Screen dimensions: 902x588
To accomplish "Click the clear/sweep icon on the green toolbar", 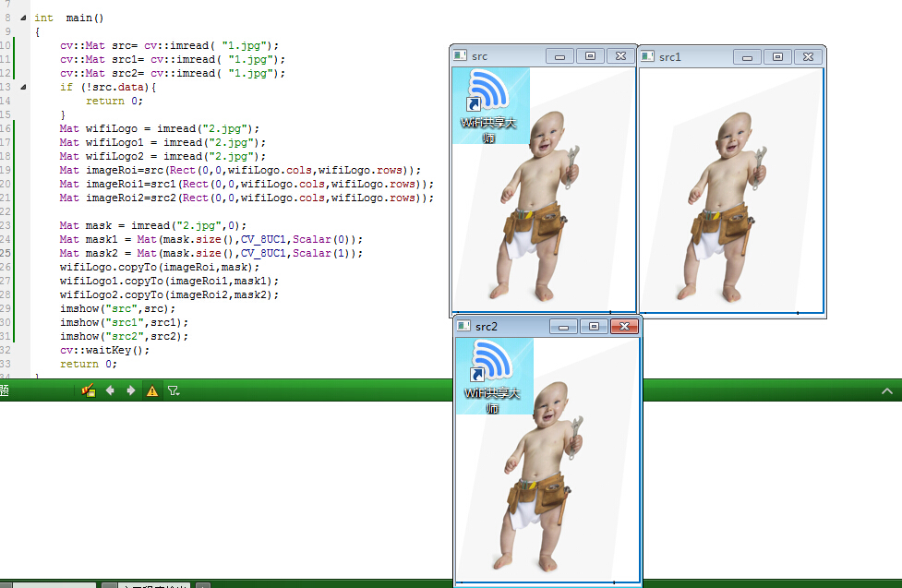I will [x=88, y=390].
